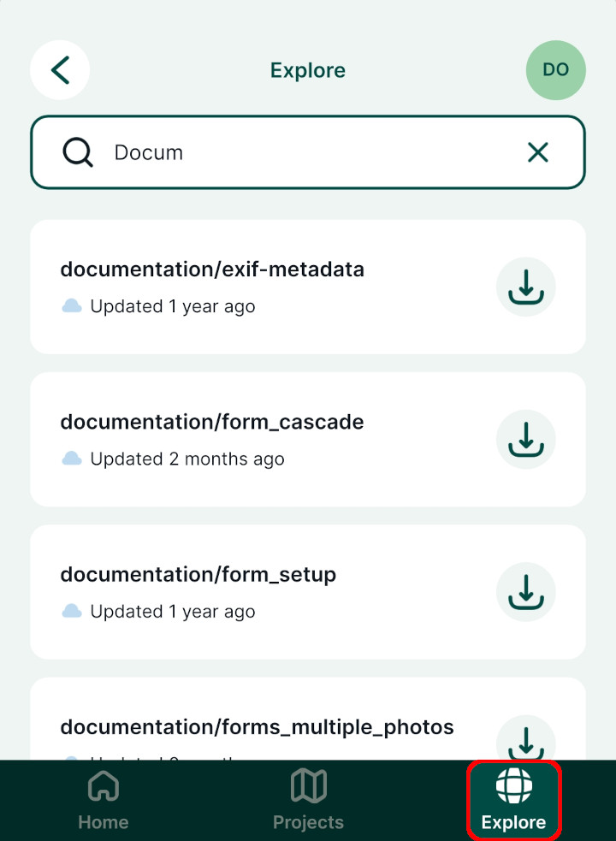Screen dimensions: 616x841
Task: Go back using the back arrow button
Action: pos(60,70)
